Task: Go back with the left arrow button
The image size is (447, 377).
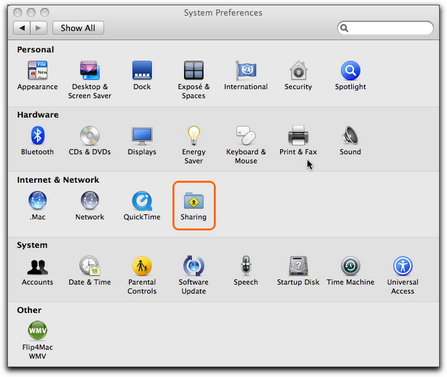Action: pyautogui.click(x=22, y=28)
